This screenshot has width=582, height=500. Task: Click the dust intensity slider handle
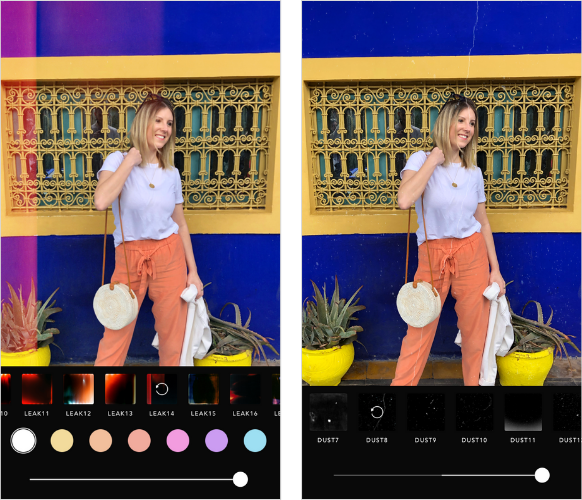(x=542, y=475)
